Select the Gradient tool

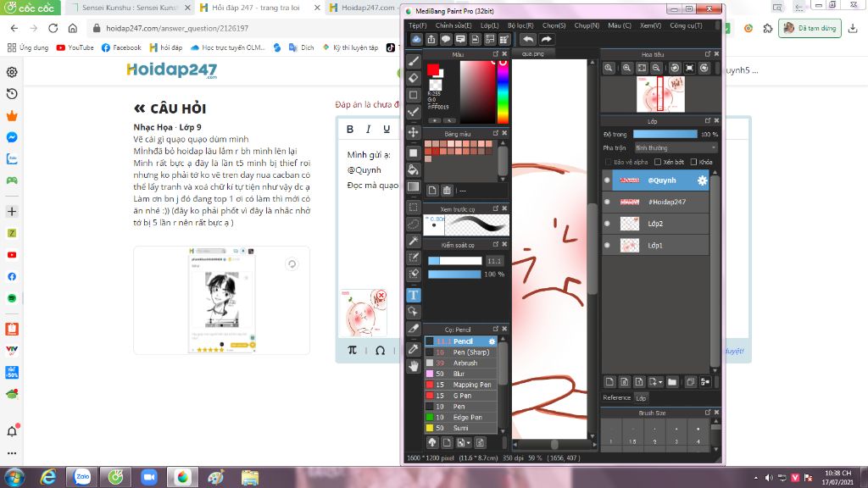414,186
